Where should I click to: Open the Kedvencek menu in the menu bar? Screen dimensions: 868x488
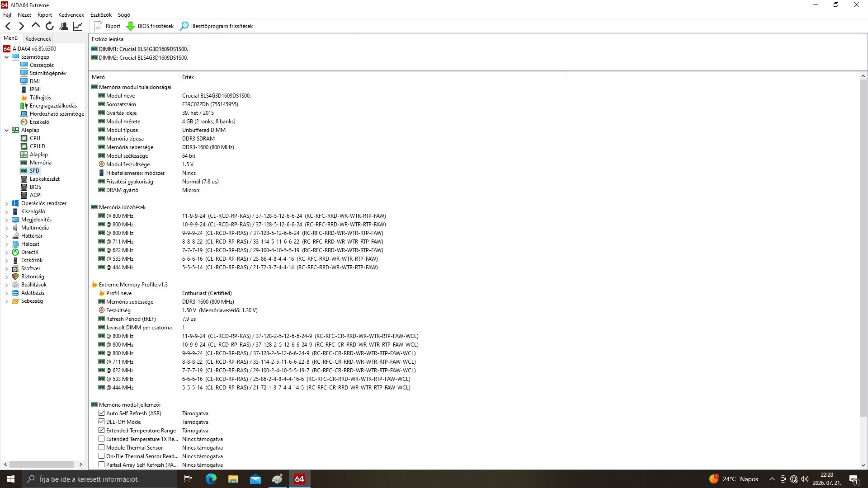click(x=71, y=15)
